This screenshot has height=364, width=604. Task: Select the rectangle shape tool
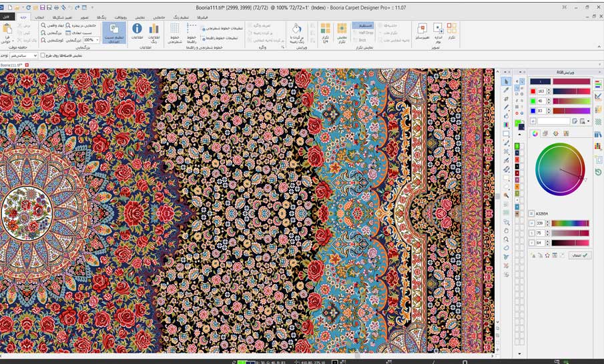point(506,134)
